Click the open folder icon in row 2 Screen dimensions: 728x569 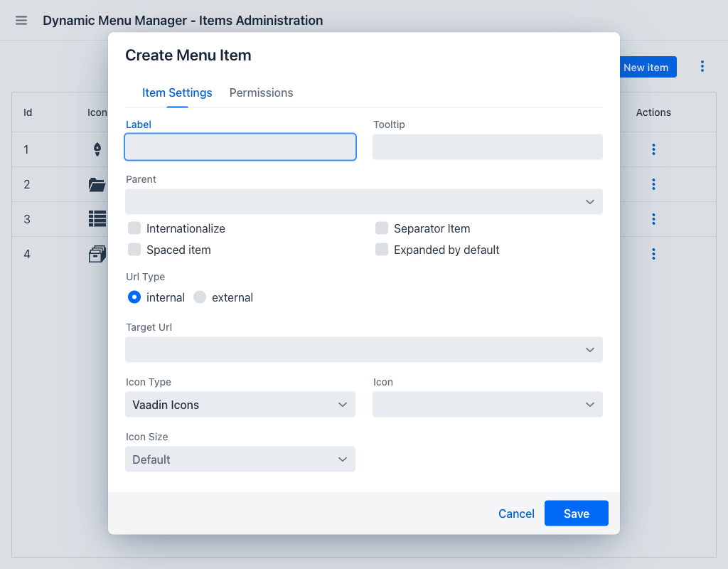point(97,184)
